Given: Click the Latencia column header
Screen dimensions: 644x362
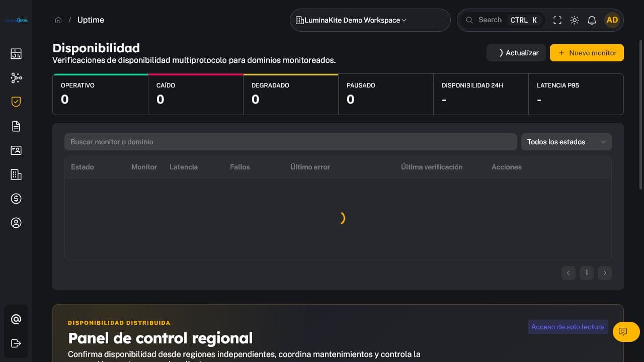Looking at the screenshot, I should 184,167.
